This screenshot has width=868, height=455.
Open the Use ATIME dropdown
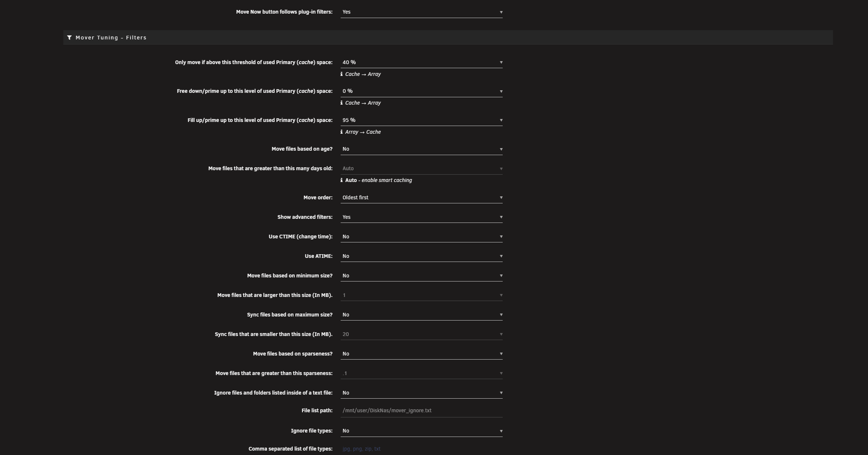pos(421,256)
